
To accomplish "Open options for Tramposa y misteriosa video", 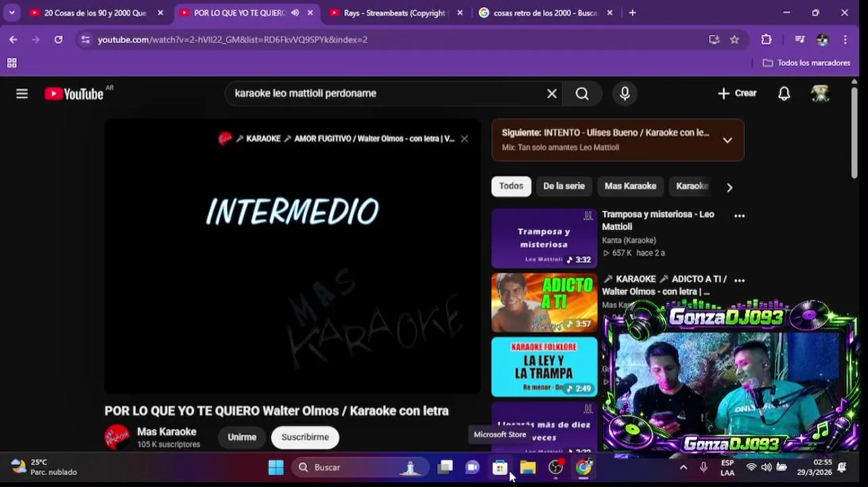I will (740, 216).
